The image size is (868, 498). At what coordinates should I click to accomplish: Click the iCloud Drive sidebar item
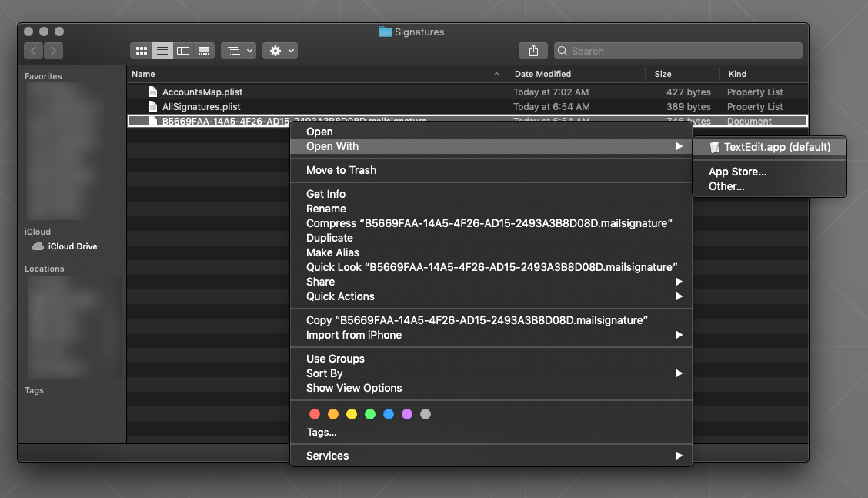[72, 246]
